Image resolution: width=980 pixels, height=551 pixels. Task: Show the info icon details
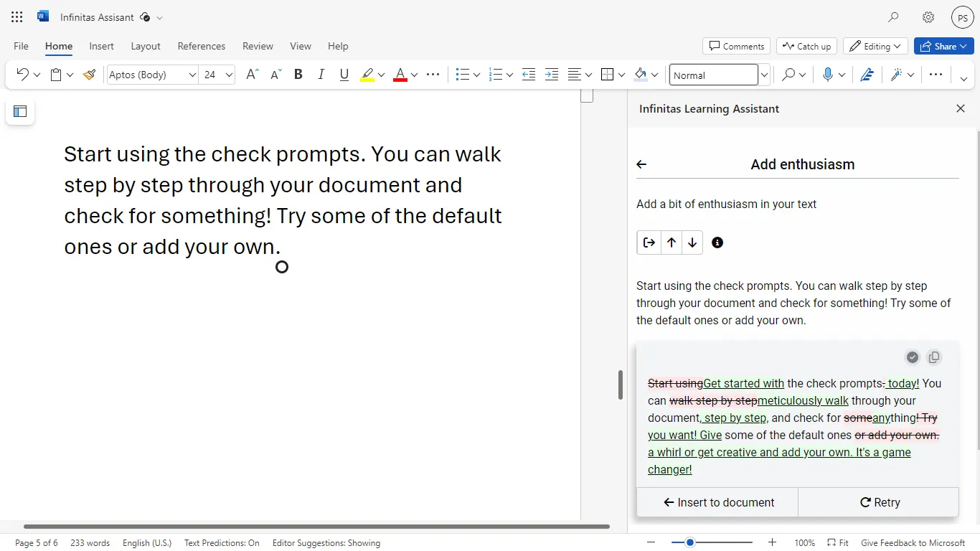(x=717, y=242)
